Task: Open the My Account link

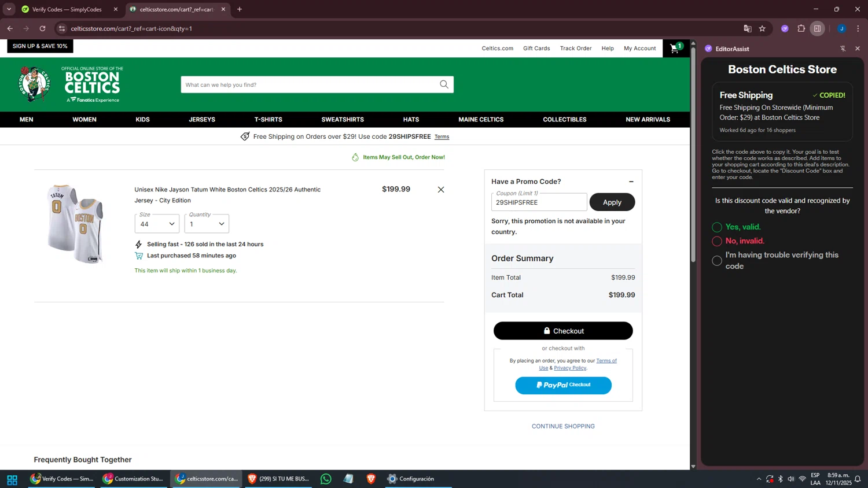Action: 640,49
